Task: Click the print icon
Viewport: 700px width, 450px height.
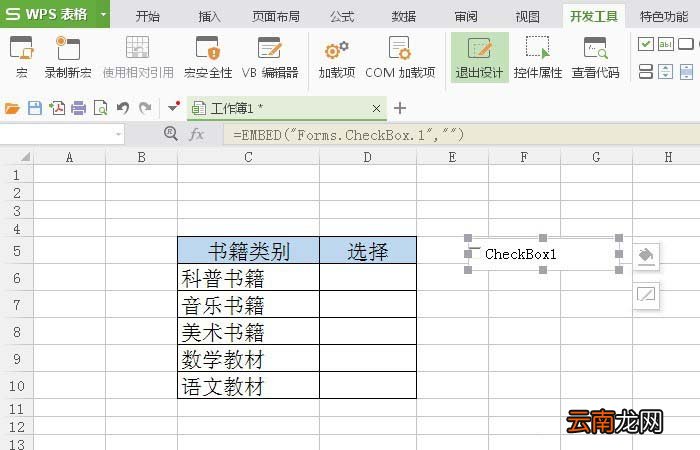Action: tap(79, 108)
